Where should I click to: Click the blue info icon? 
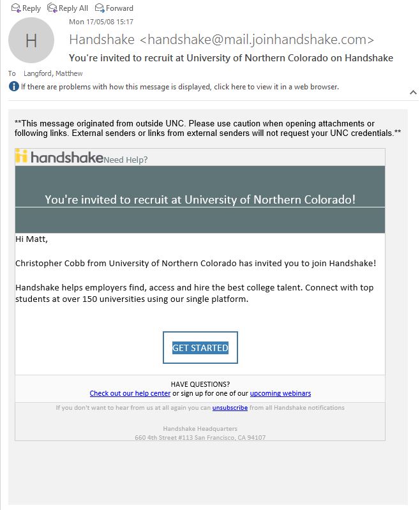(14, 87)
